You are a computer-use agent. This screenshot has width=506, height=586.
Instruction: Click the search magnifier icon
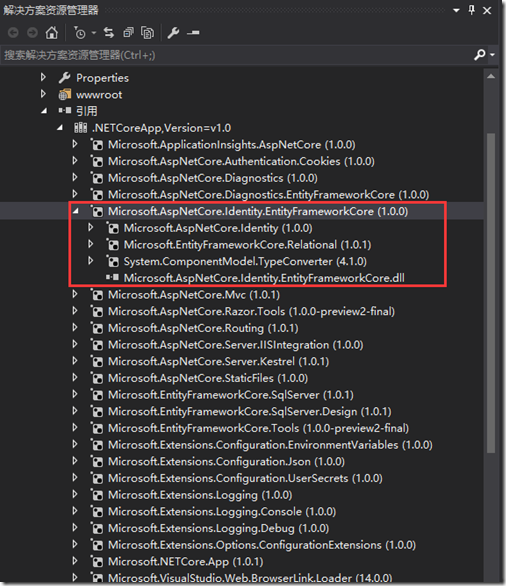(479, 55)
